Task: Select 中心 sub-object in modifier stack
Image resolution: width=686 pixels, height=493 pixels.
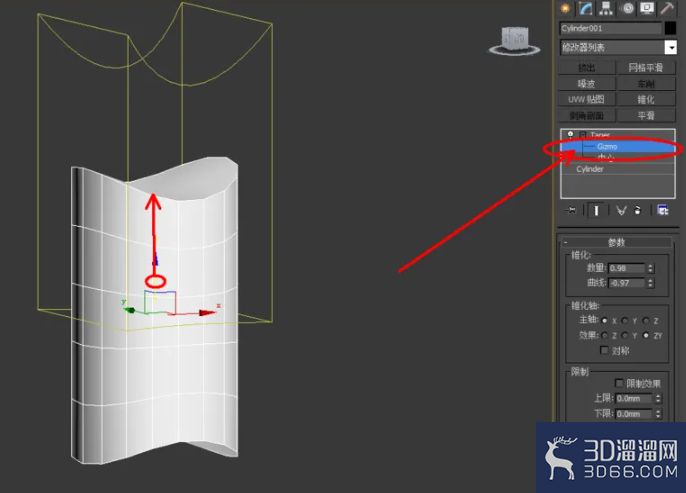Action: [x=606, y=157]
